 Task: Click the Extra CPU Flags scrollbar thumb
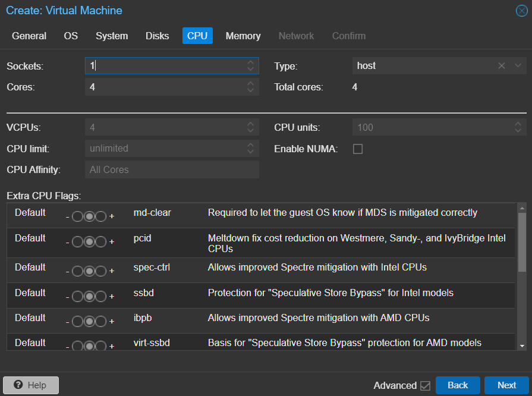(x=522, y=242)
